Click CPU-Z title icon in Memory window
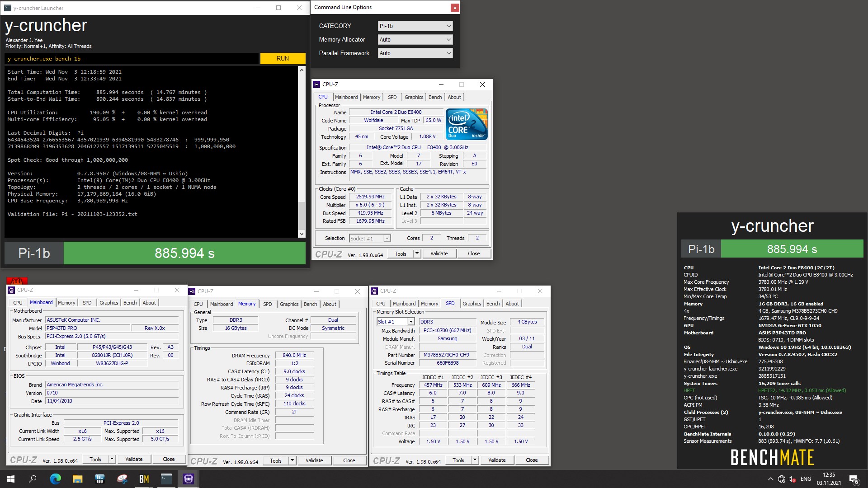Screen dimensions: 868x488 click(x=192, y=291)
